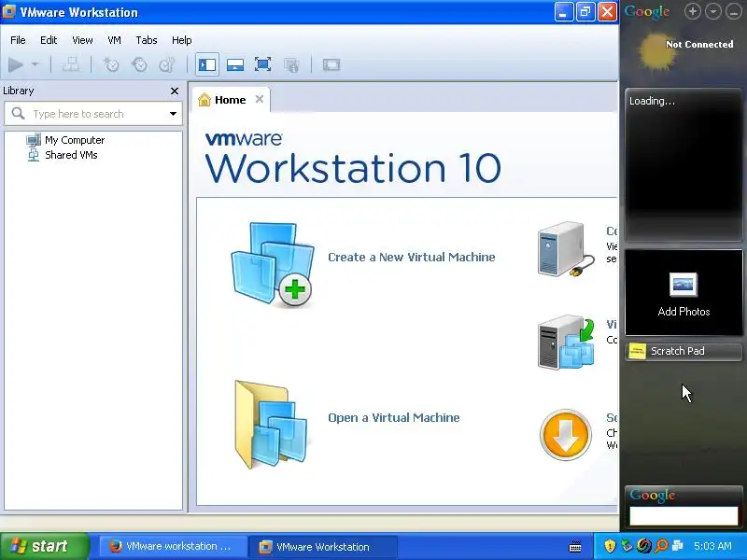The height and width of the screenshot is (560, 747).
Task: Click the Safely Remove Hardware tray icon
Action: 627,546
